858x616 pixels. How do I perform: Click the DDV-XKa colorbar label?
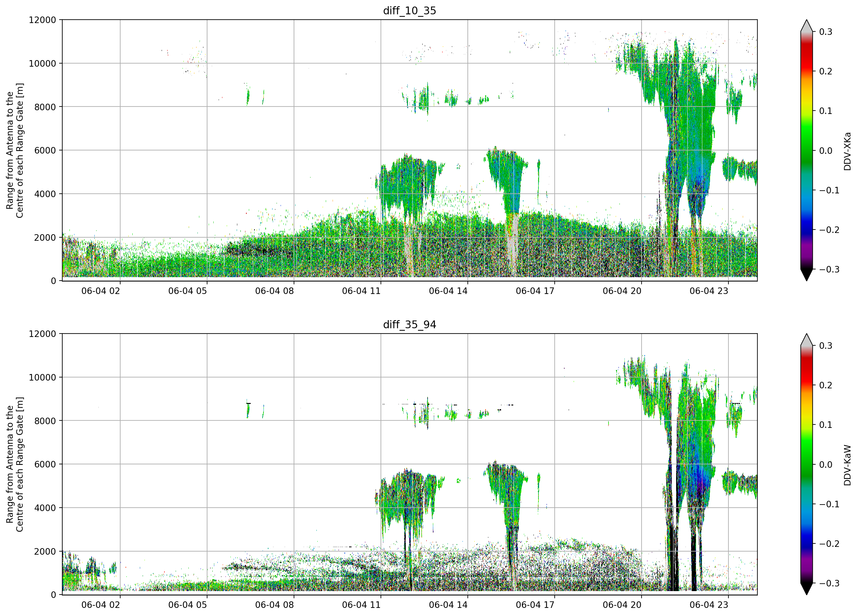pyautogui.click(x=847, y=151)
